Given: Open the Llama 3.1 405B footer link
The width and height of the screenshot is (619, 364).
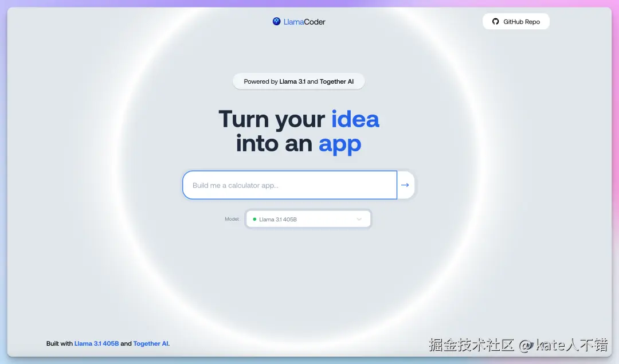Looking at the screenshot, I should click(96, 343).
